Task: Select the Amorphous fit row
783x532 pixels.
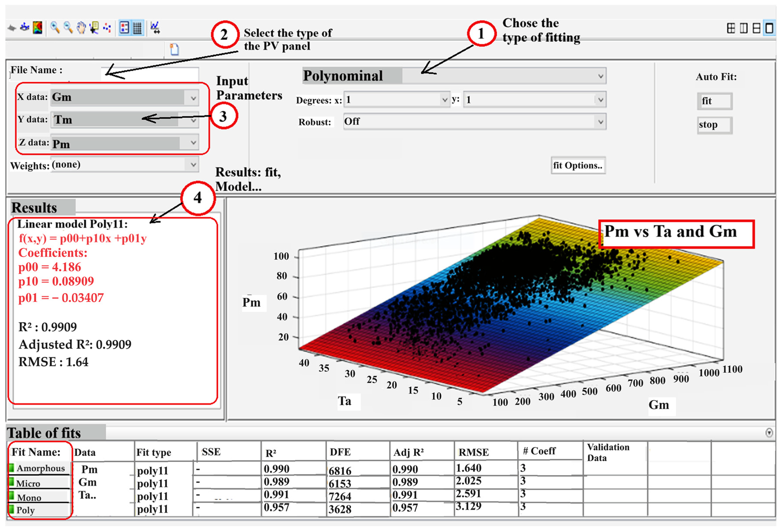Action: pos(40,469)
